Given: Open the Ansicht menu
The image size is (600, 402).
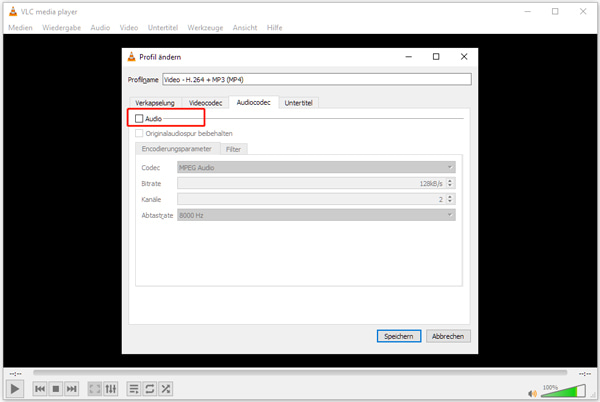Looking at the screenshot, I should [245, 28].
